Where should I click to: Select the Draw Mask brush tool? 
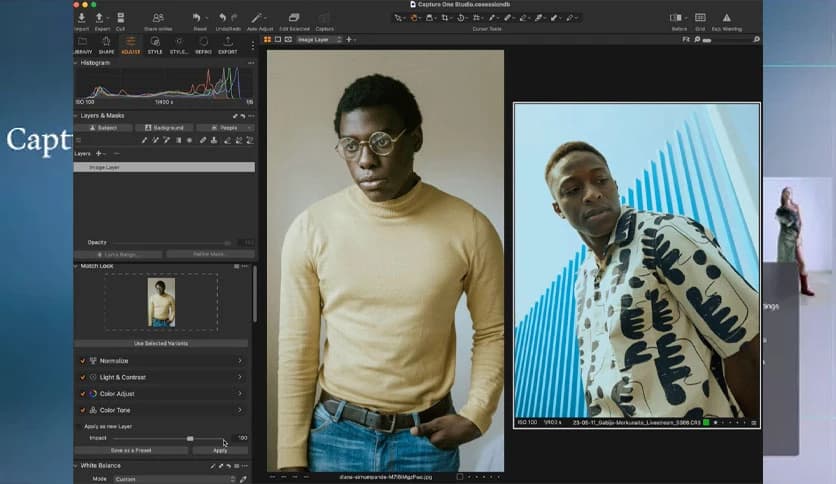coord(144,140)
